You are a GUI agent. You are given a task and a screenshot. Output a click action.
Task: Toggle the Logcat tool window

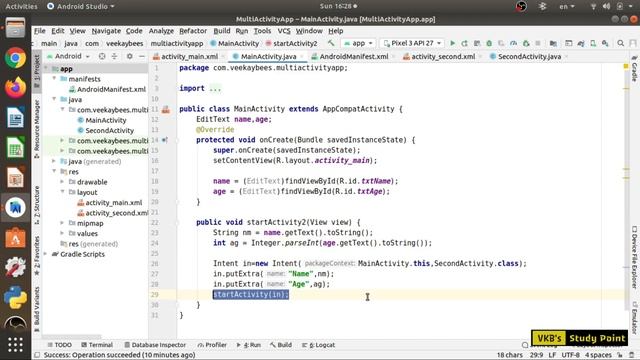tap(318, 345)
